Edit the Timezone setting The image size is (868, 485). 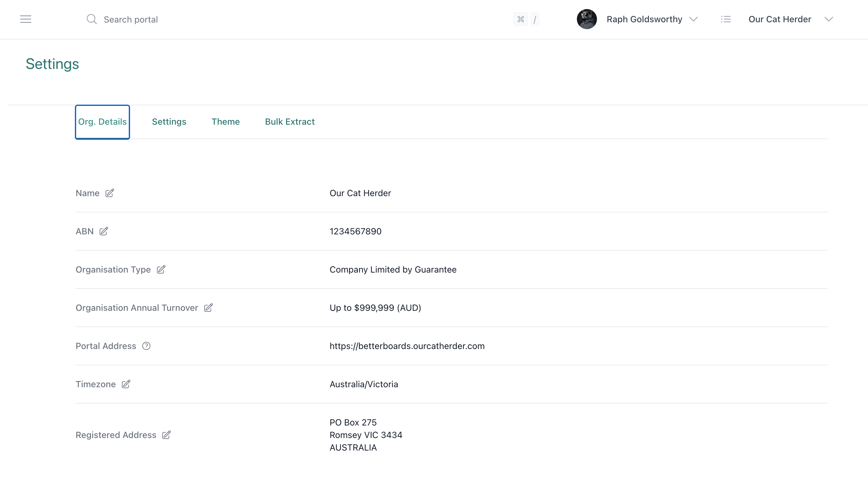tap(126, 384)
